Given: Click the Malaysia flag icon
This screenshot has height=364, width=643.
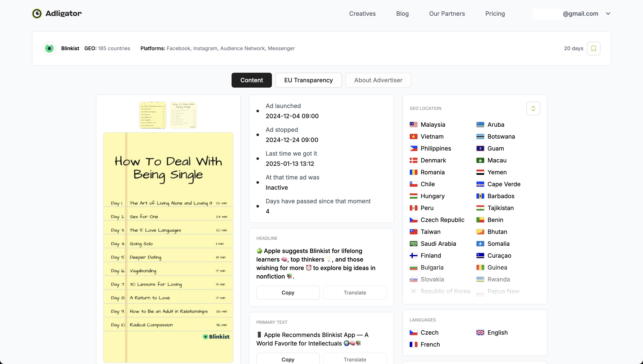Looking at the screenshot, I should coord(414,125).
